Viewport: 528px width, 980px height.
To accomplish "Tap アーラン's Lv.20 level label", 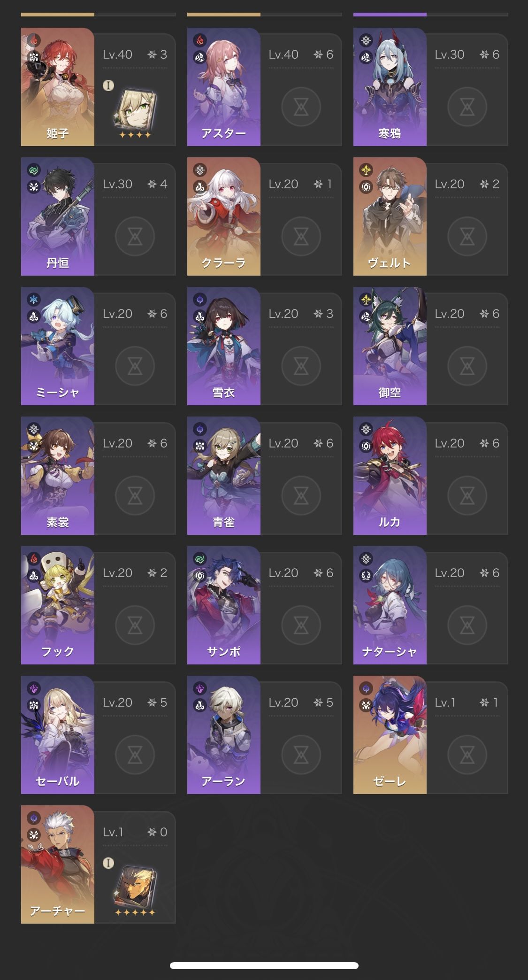I will pyautogui.click(x=283, y=702).
